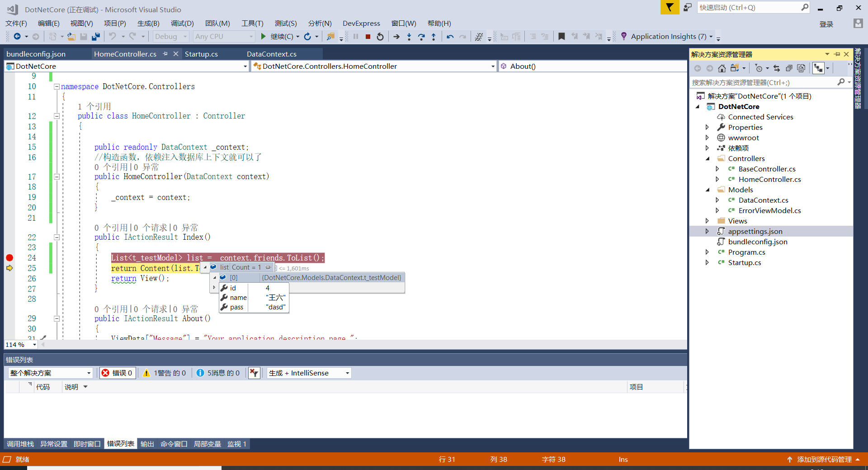The image size is (868, 470).
Task: Click the open file folder icon
Action: (x=71, y=37)
